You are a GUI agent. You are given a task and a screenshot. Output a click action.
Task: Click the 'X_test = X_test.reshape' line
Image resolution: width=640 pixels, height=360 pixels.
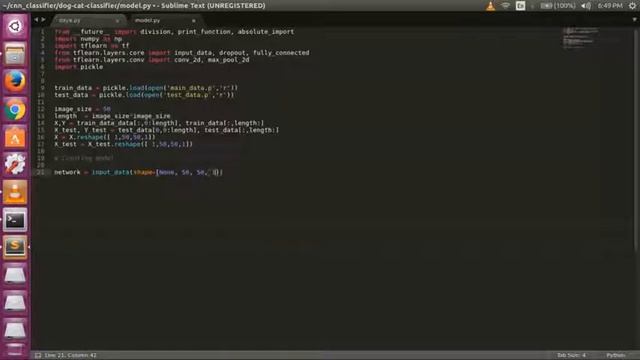point(123,144)
